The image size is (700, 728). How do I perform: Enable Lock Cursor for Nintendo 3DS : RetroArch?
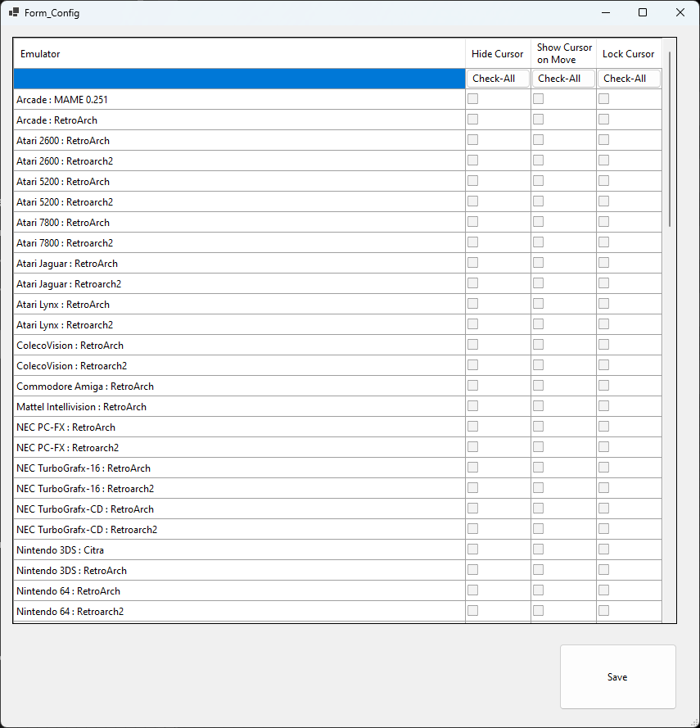pos(603,570)
